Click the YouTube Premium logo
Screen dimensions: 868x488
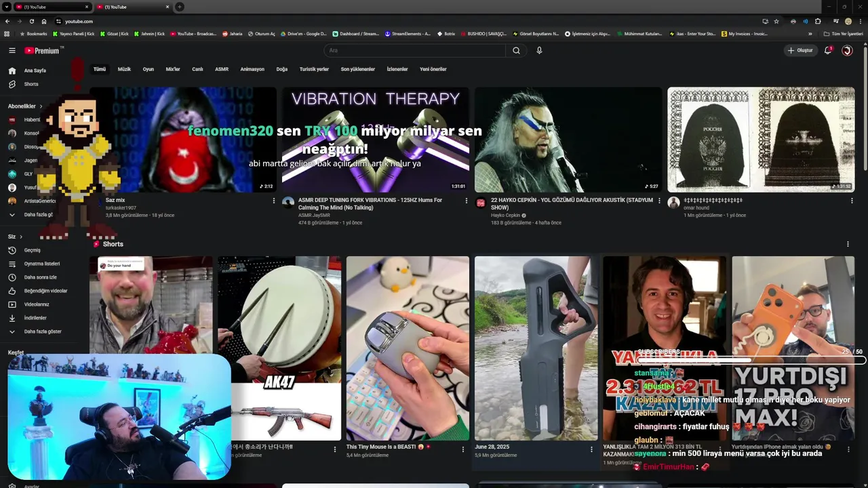42,50
